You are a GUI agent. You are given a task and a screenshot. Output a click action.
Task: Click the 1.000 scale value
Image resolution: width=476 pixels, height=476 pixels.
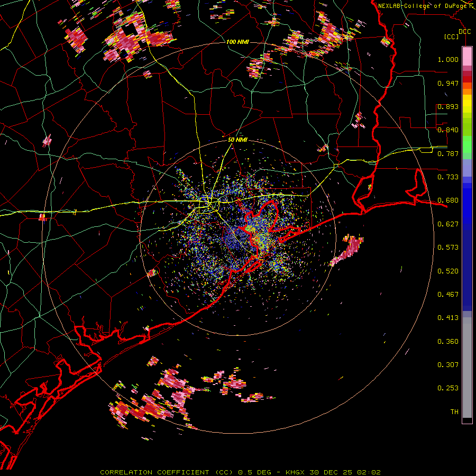(x=448, y=59)
